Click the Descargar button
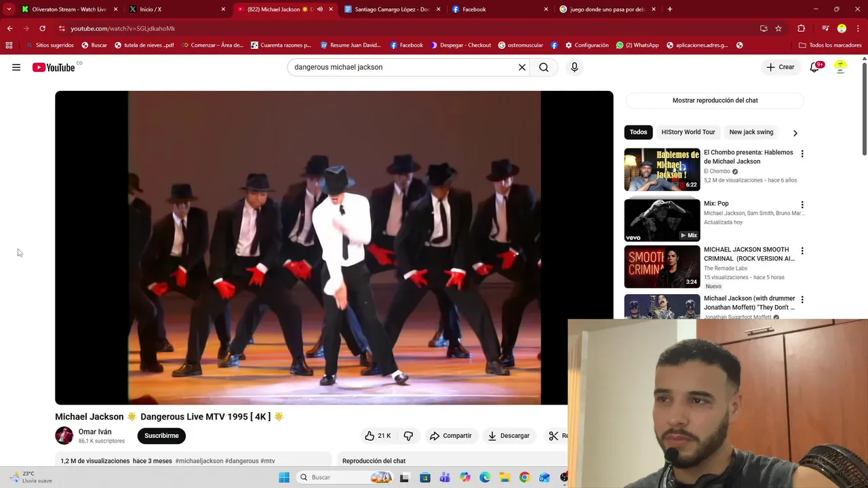This screenshot has height=488, width=868. point(509,436)
